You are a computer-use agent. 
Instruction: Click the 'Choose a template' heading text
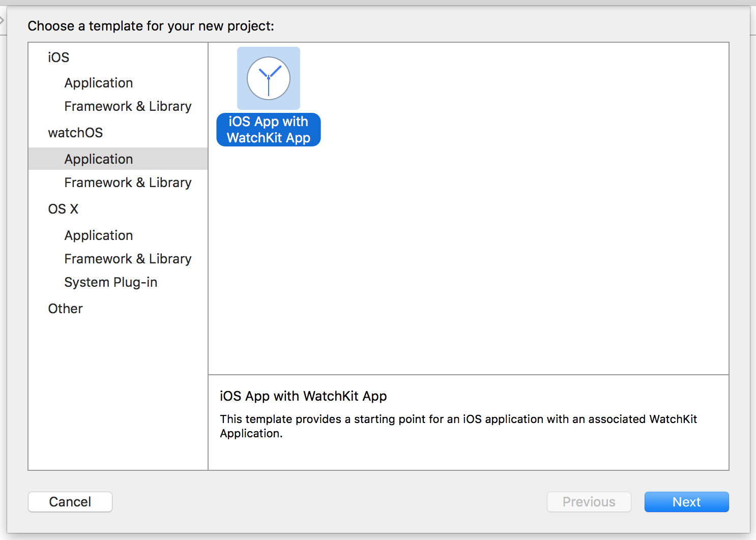[151, 26]
